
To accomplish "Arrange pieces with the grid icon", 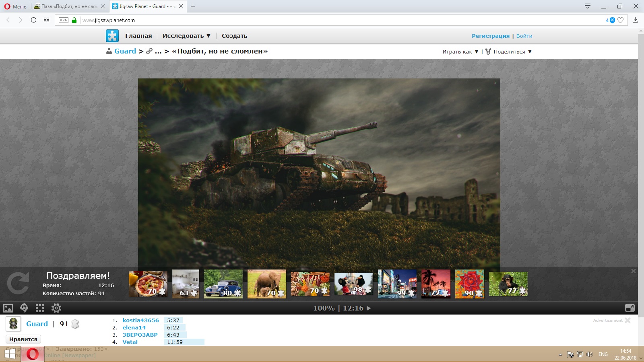I will pyautogui.click(x=40, y=308).
